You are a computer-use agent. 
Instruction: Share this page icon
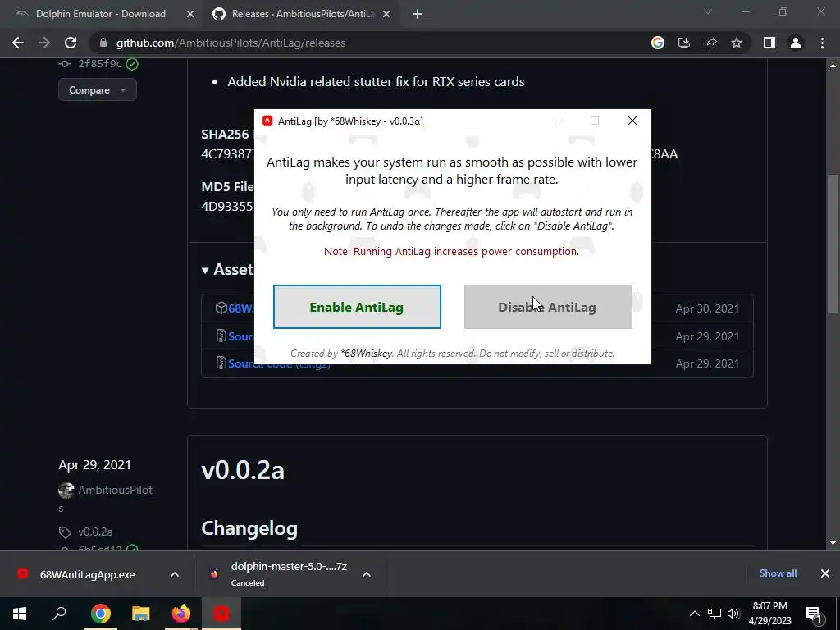click(x=710, y=43)
